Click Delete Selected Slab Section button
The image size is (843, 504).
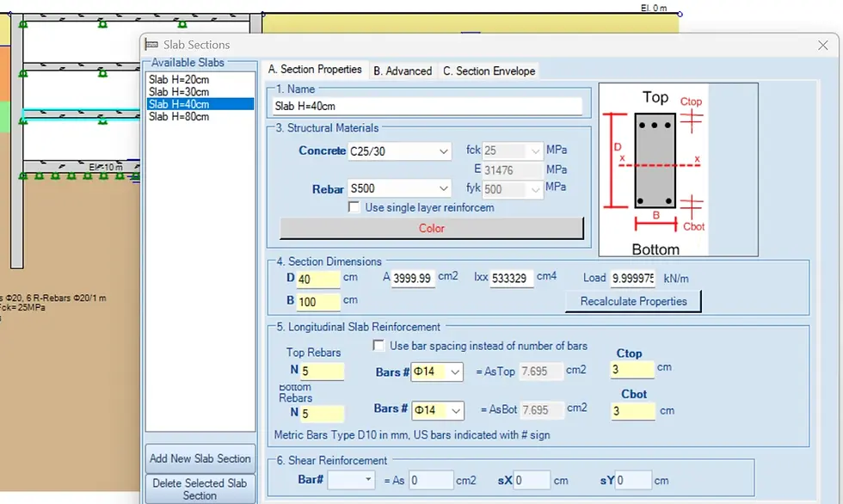coord(200,489)
